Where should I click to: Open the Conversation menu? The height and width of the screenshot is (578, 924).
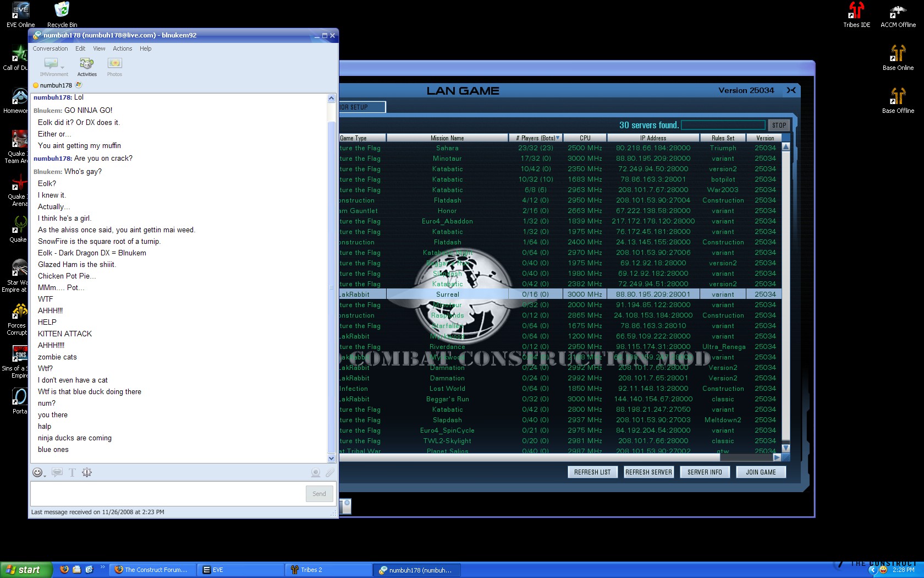tap(50, 48)
